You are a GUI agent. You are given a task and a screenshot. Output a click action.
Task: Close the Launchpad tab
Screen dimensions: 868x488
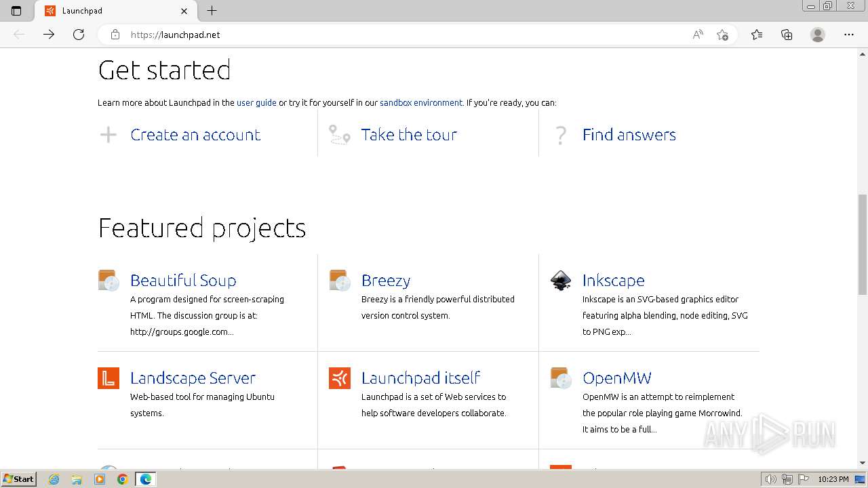[184, 11]
